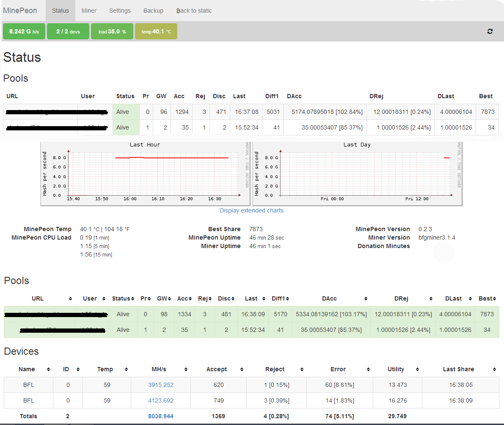
Task: Select the 5334.08139162 [103.17%] DAcc cell
Action: pos(331,314)
